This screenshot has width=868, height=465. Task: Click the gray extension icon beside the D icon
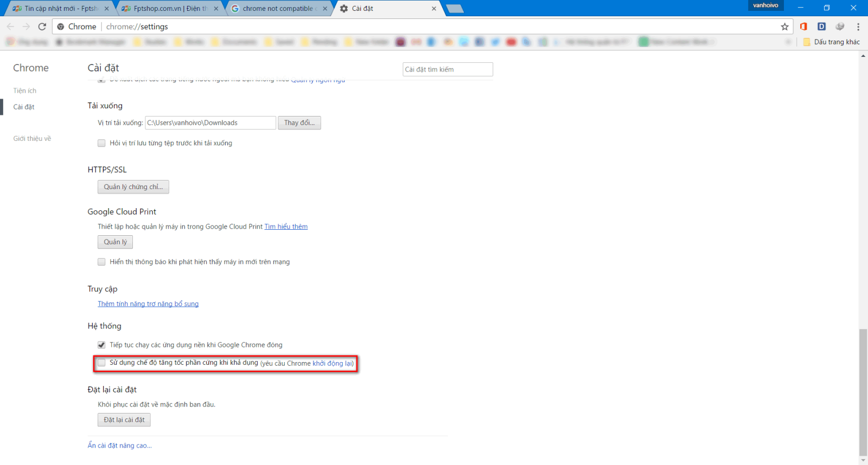pyautogui.click(x=840, y=27)
